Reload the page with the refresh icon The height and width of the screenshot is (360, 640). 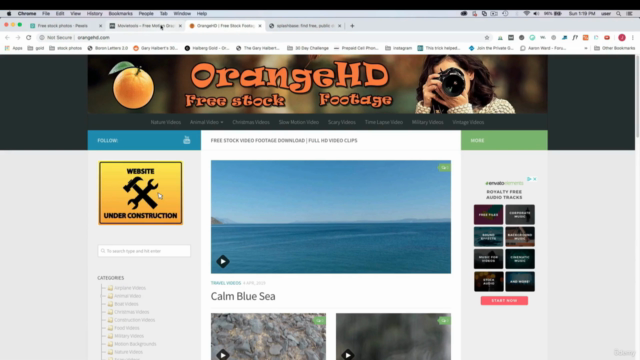pyautogui.click(x=29, y=38)
